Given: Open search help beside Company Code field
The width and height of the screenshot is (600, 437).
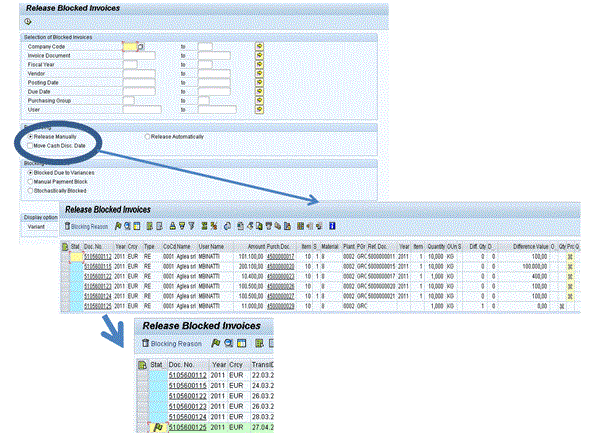Looking at the screenshot, I should click(141, 47).
